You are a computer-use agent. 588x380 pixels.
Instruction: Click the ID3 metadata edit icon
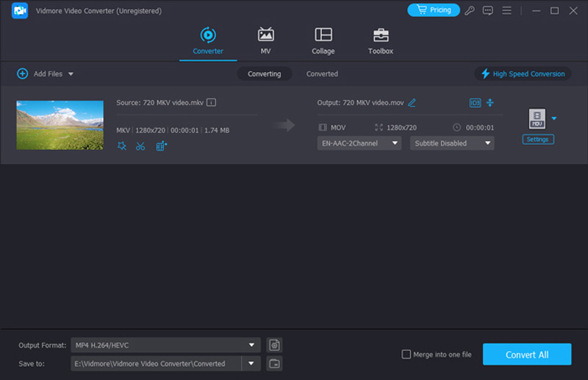click(x=475, y=103)
